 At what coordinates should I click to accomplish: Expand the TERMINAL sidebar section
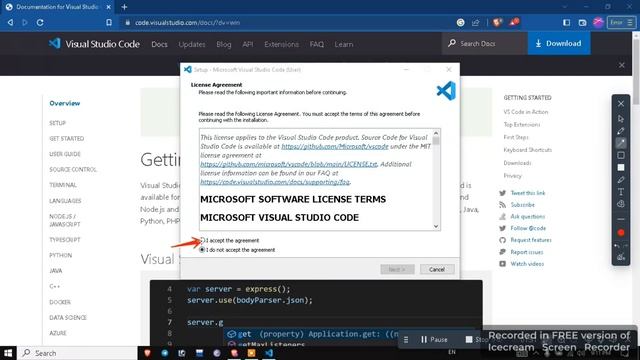(63, 185)
